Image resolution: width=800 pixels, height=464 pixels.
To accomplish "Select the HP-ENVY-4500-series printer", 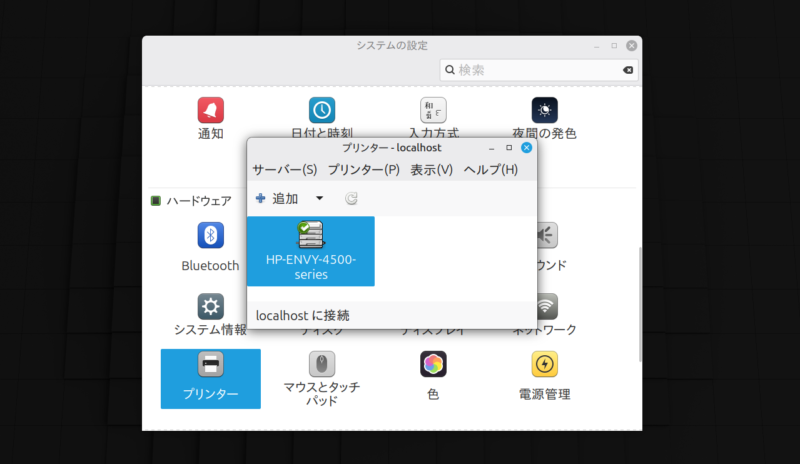I will (311, 251).
